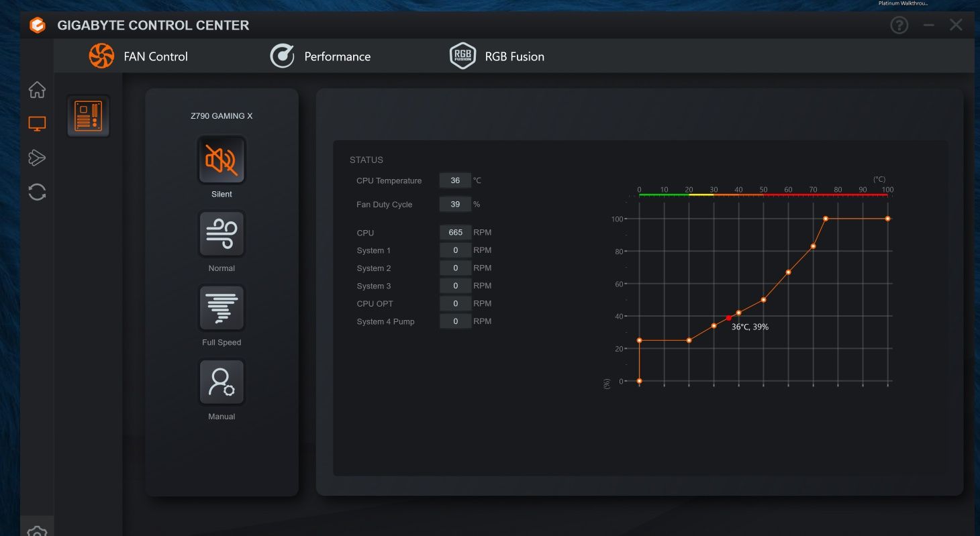Click the curve point at 75°C, 100%

(826, 219)
